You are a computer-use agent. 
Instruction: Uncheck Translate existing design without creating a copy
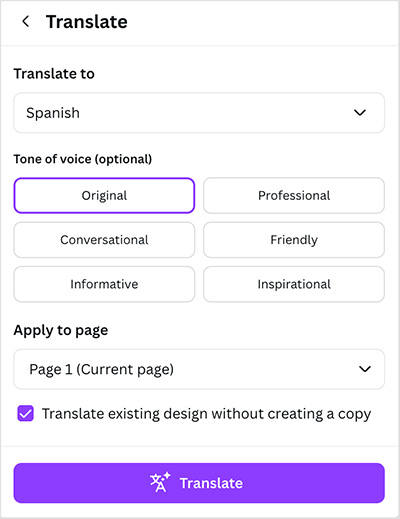tap(26, 413)
